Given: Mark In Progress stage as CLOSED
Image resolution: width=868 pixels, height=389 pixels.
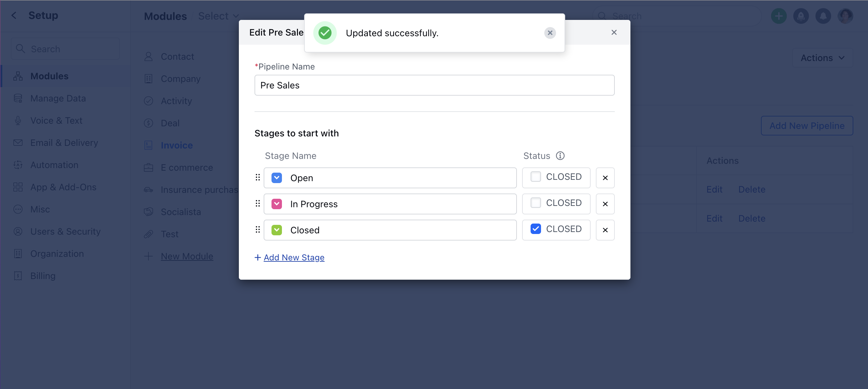Looking at the screenshot, I should (535, 203).
